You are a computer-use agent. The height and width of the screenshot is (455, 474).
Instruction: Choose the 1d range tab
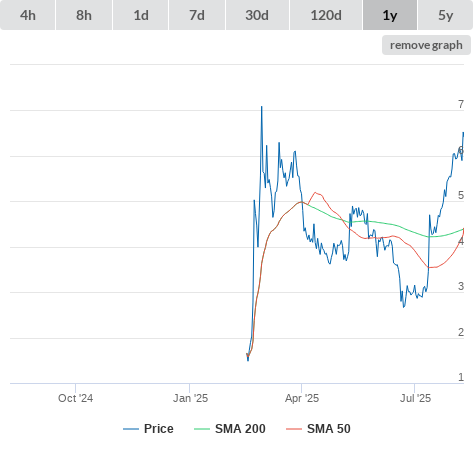[x=141, y=15]
